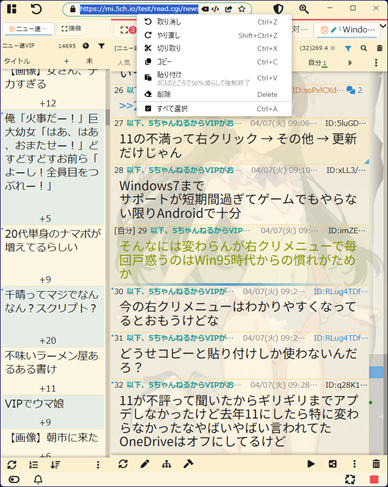The height and width of the screenshot is (487, 388).
Task: Click the blue marker on thread scrollbar
Action: tap(377, 372)
